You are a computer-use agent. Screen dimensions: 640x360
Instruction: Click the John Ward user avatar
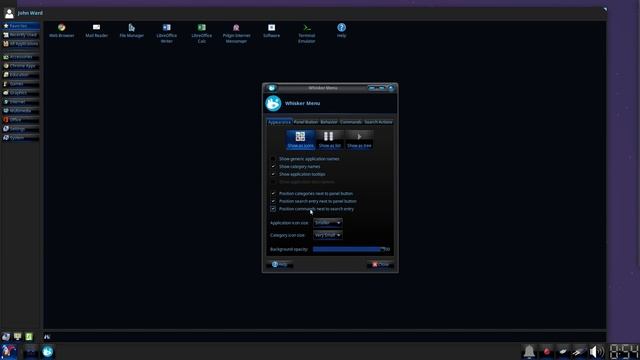coord(9,13)
